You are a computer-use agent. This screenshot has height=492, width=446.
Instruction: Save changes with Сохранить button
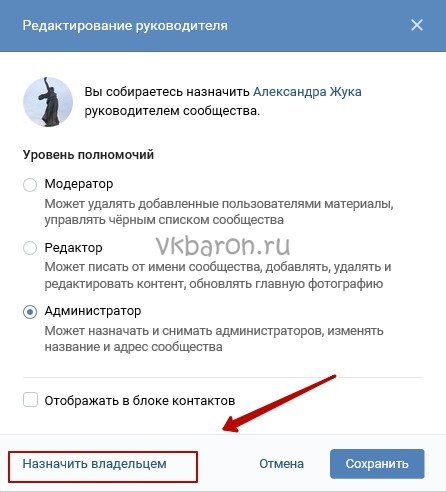click(377, 464)
